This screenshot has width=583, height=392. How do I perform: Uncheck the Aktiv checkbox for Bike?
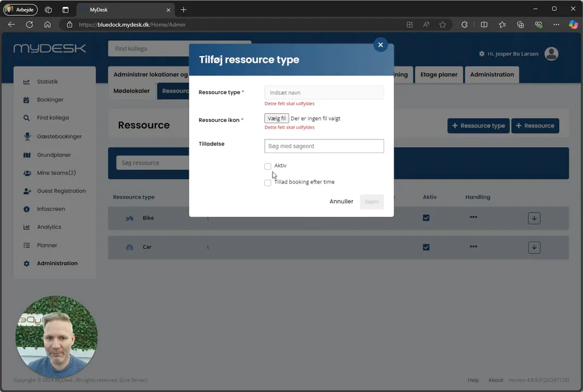[426, 218]
